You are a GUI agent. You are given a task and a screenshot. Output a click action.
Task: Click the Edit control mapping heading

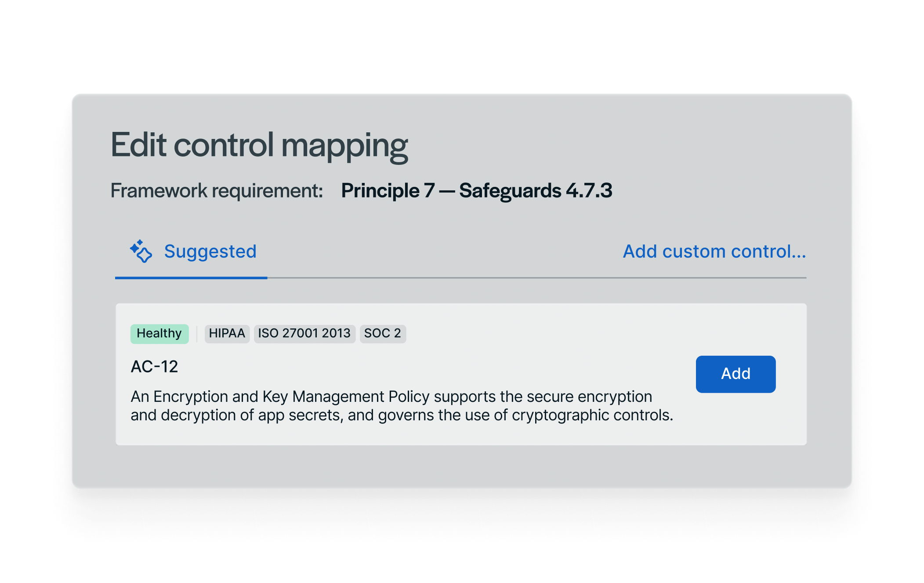pos(259,145)
